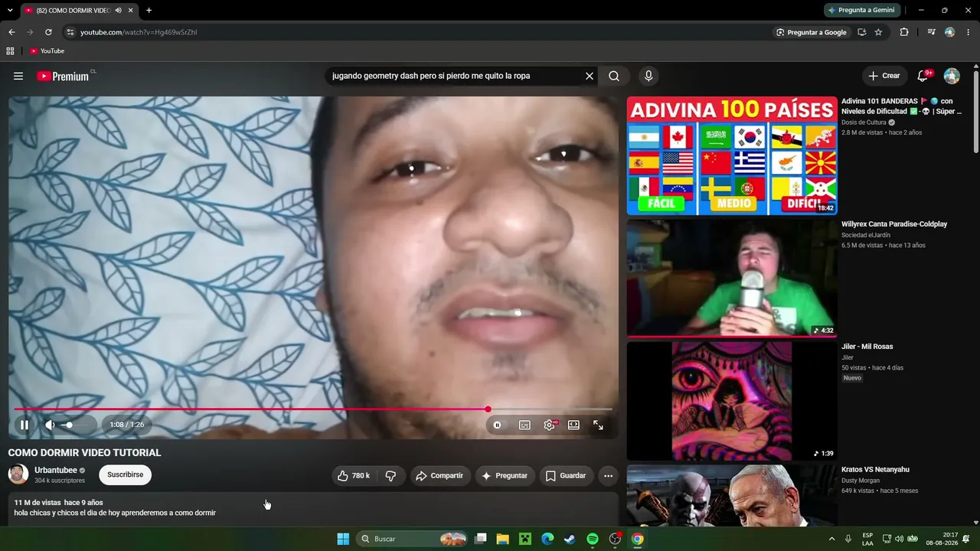Click Pregunta a Gemini button
980x551 pixels.
pyautogui.click(x=861, y=10)
